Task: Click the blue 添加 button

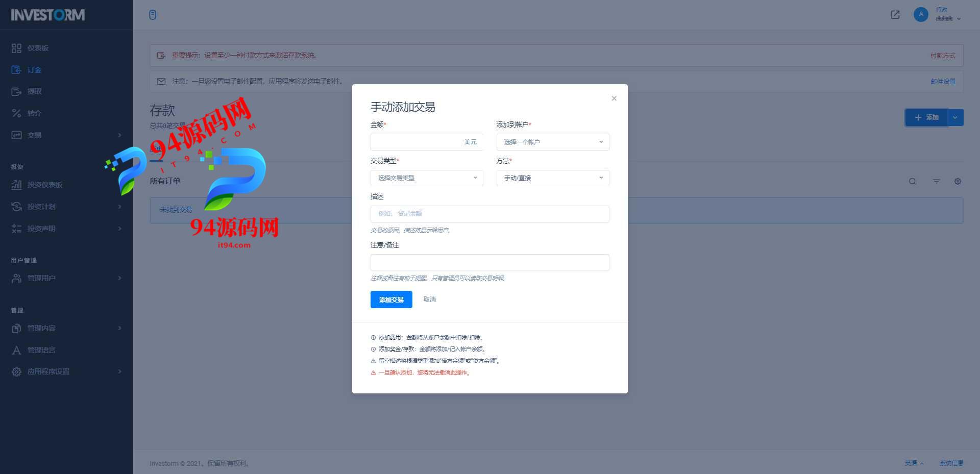Action: [x=926, y=117]
